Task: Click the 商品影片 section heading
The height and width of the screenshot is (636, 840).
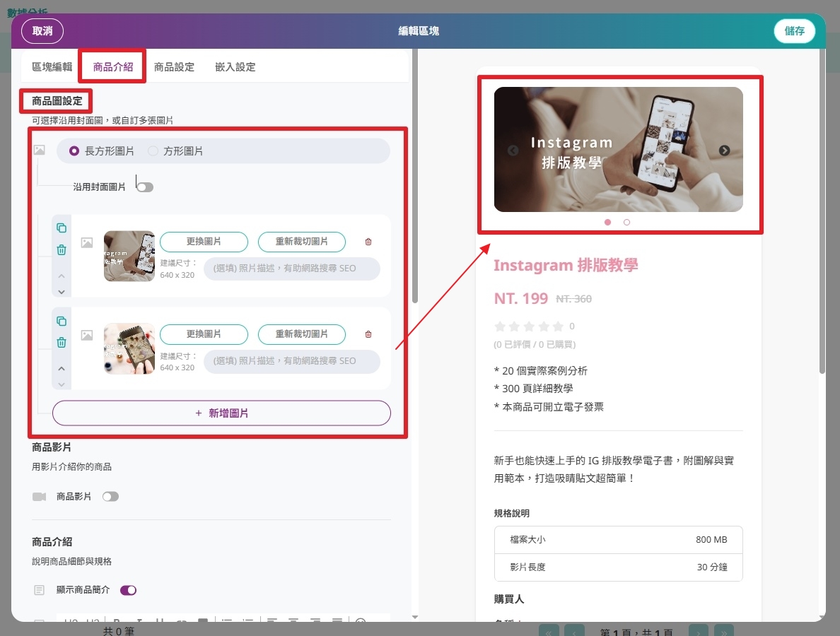Action: pyautogui.click(x=52, y=447)
